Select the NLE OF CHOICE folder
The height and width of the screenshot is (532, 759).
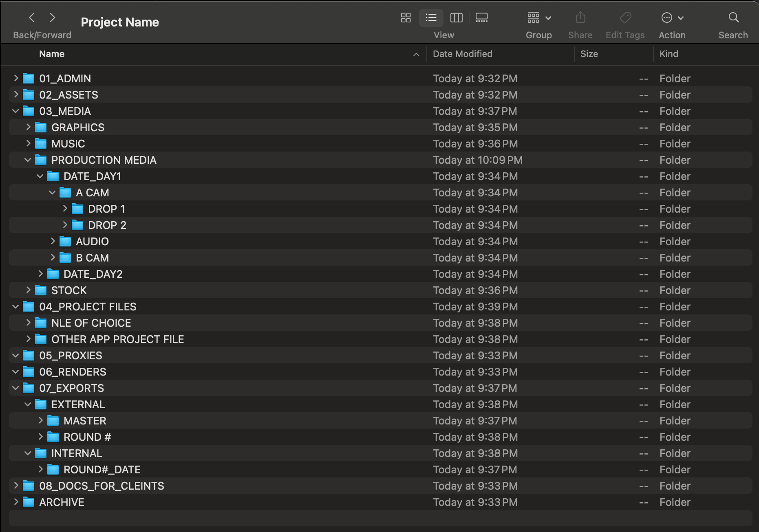pyautogui.click(x=91, y=323)
